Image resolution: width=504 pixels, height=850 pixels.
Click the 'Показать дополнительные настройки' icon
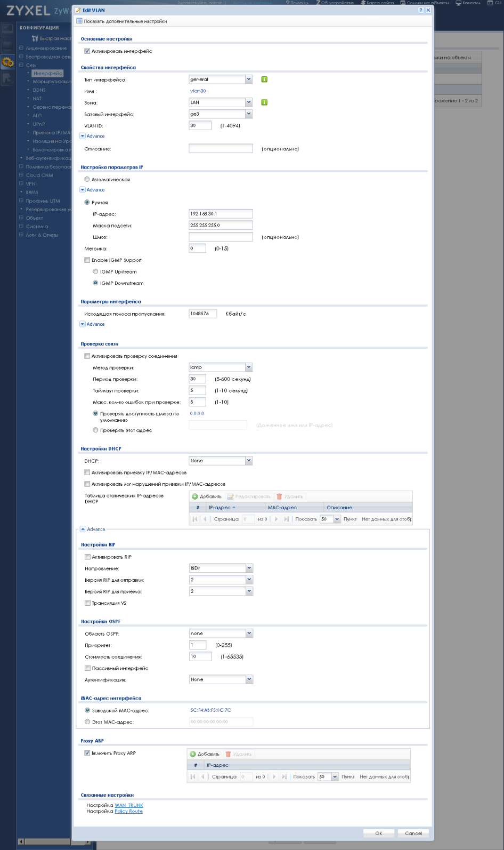[79, 21]
